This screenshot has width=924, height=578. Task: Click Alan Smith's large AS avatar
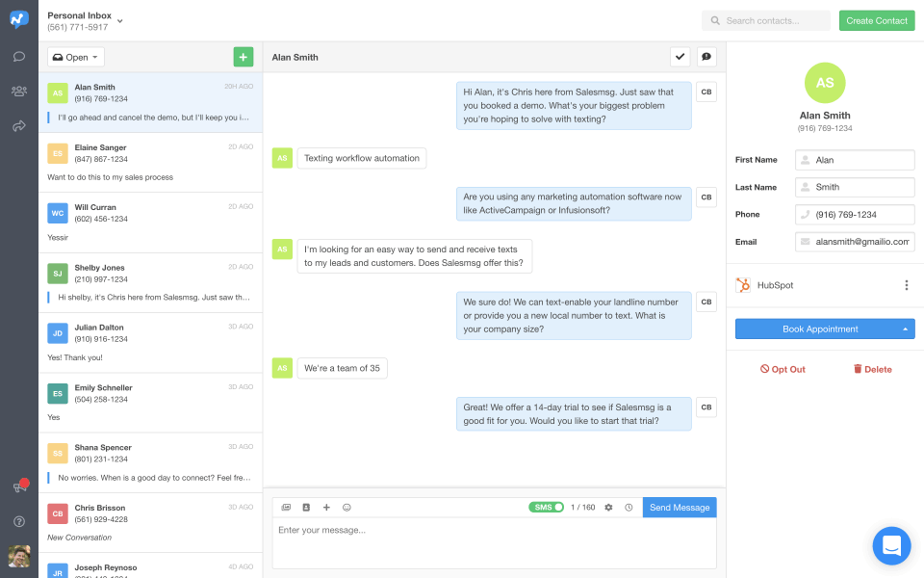point(825,83)
